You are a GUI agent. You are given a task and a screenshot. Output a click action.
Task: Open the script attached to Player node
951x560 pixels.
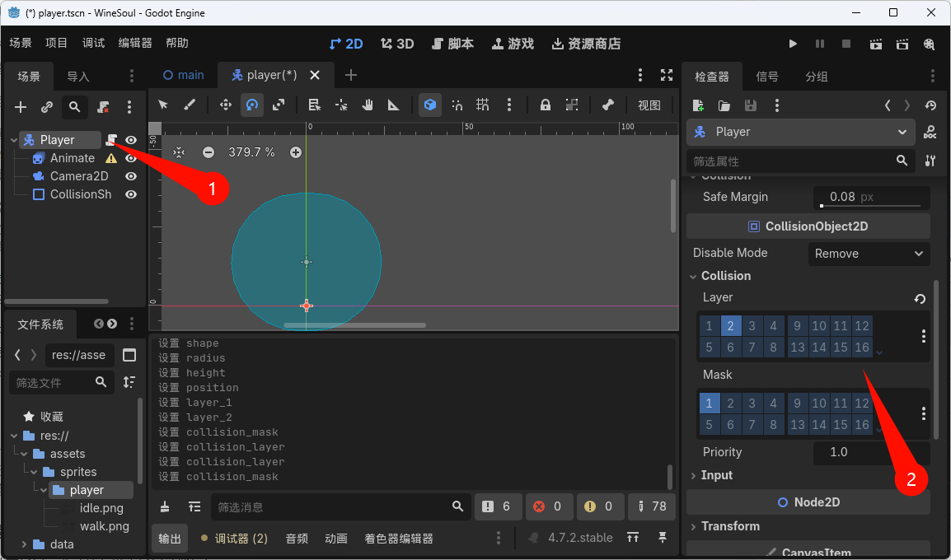(x=111, y=140)
